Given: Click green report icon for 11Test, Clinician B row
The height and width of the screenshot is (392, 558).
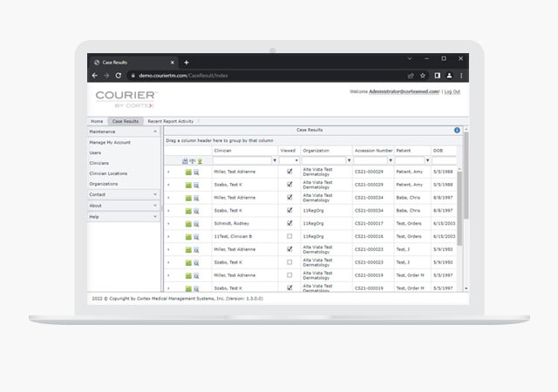Looking at the screenshot, I should pyautogui.click(x=188, y=237).
